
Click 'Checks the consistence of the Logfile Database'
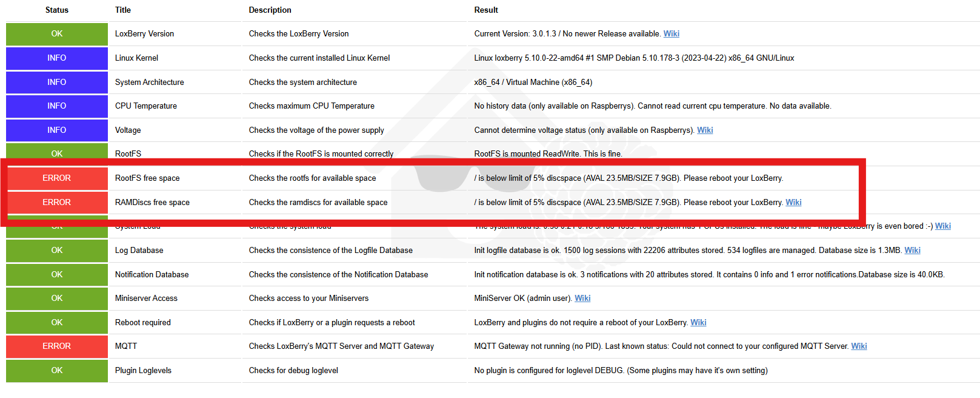[331, 251]
